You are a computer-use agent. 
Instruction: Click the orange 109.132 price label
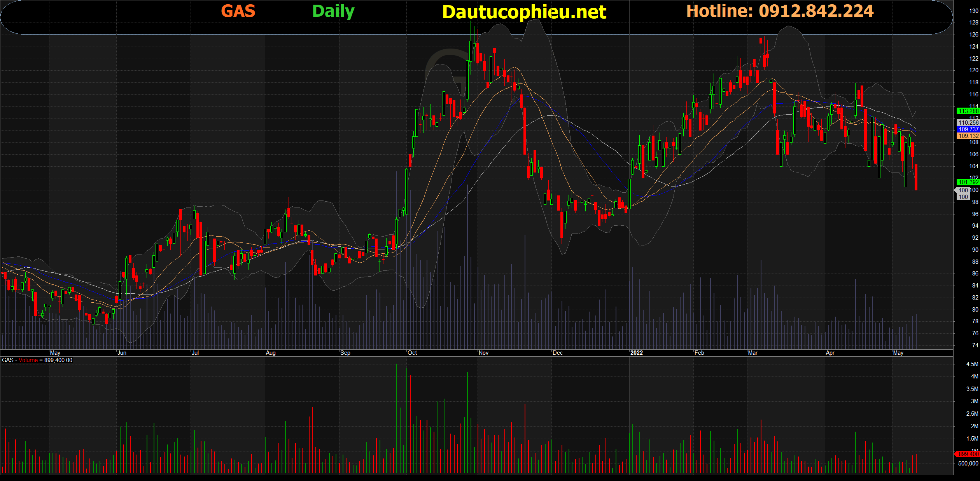point(968,136)
